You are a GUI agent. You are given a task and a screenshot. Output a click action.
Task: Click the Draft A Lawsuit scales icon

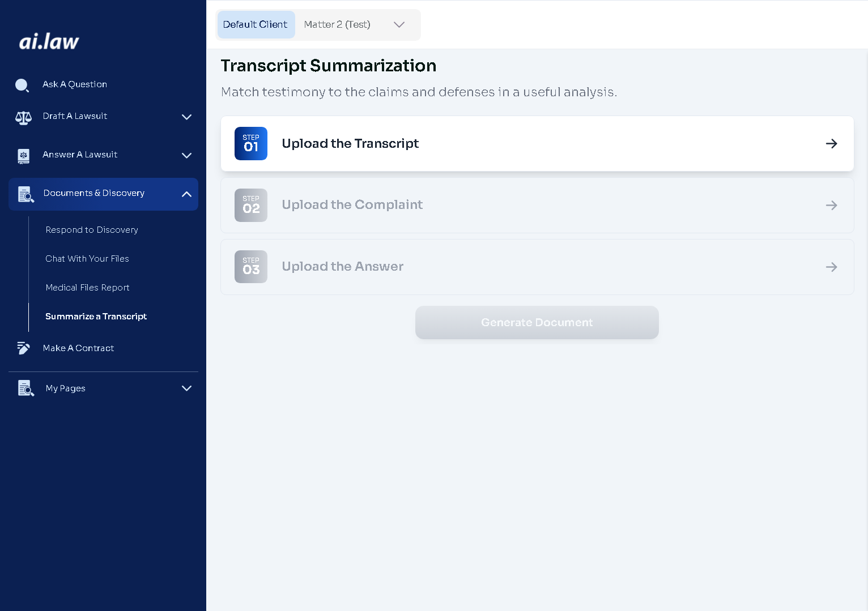(x=23, y=117)
